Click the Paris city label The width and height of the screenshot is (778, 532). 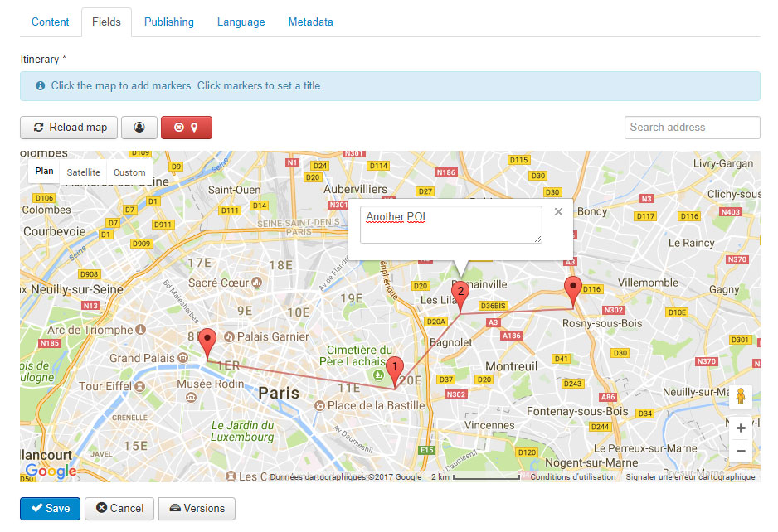(x=279, y=393)
